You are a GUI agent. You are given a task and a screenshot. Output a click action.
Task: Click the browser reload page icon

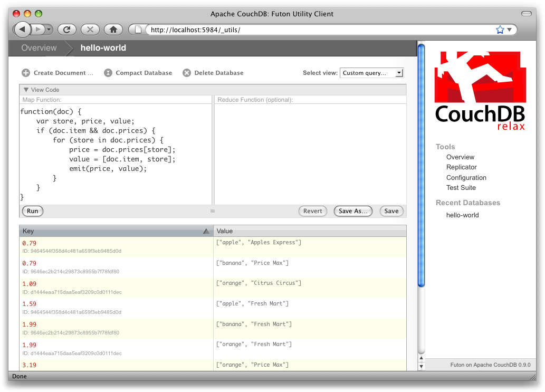click(x=67, y=30)
